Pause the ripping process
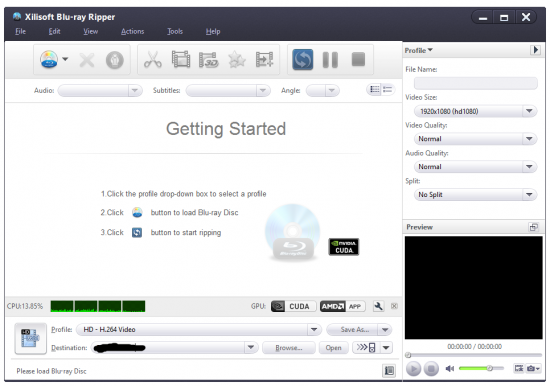 click(x=330, y=60)
